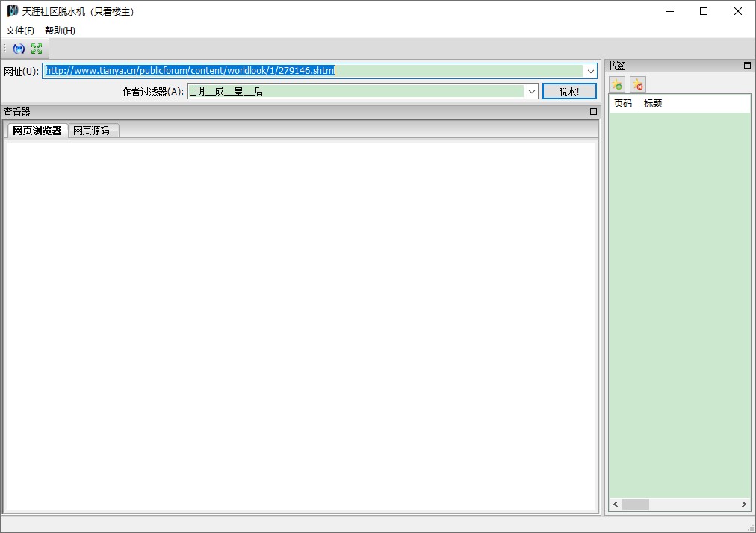The width and height of the screenshot is (756, 533).
Task: Click the delete bookmark star icon
Action: [637, 85]
